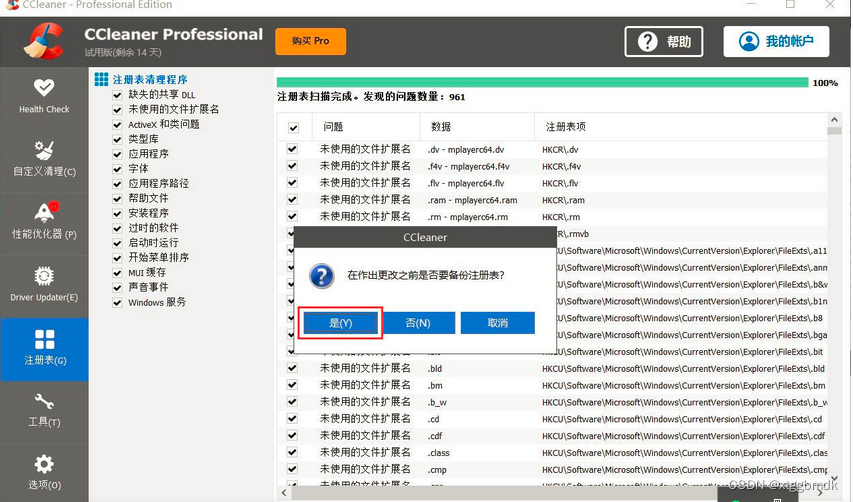Toggle 未使用的文件扩展名 checkbox in left list
The width and height of the screenshot is (853, 502).
[117, 110]
